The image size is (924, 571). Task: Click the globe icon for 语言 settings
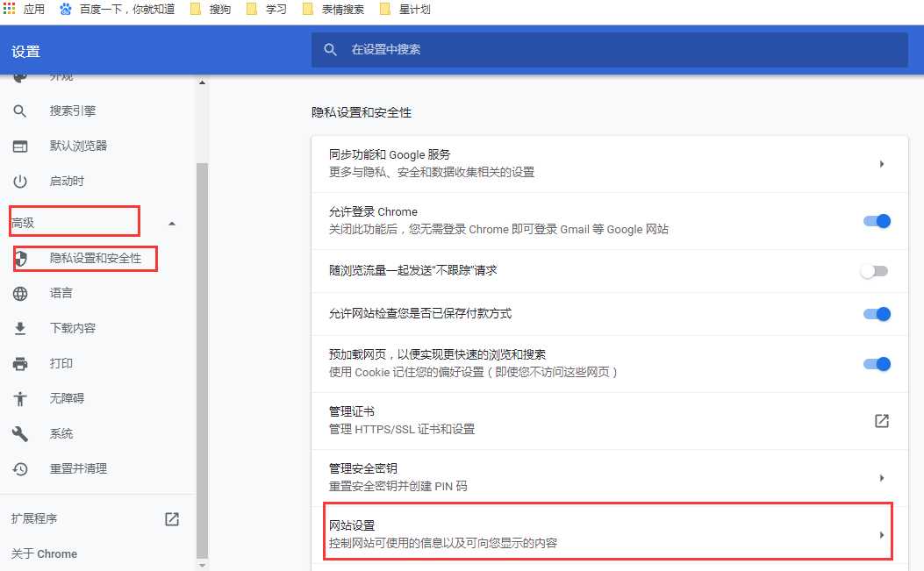pos(21,293)
